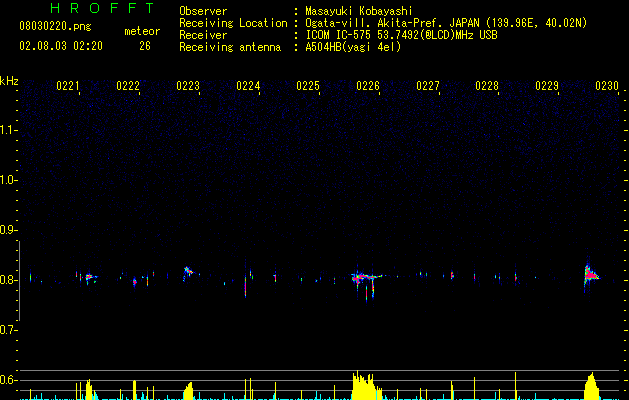Click the 0230 time marker

coord(607,86)
